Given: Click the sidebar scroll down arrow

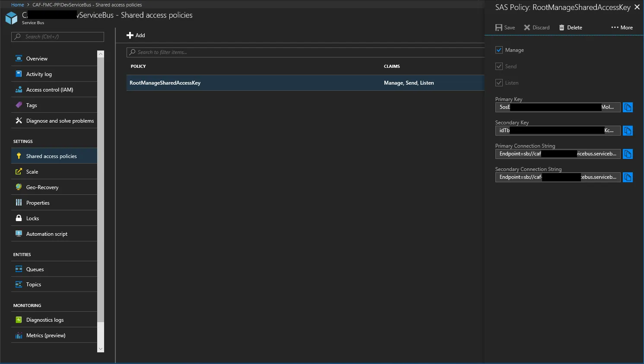Looking at the screenshot, I should pos(101,349).
